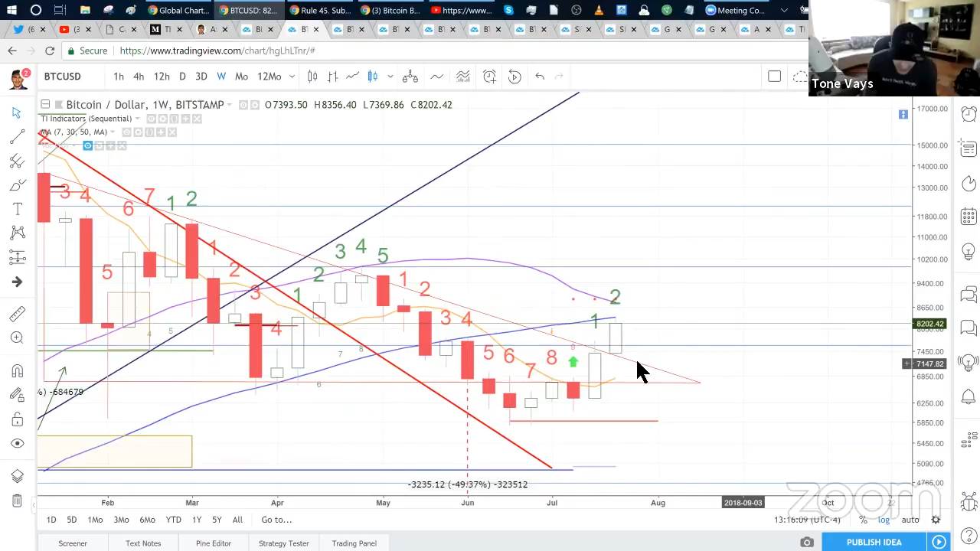Viewport: 980px width, 551px height.
Task: Toggle stay in drawing mode pencil-lock
Action: (x=17, y=395)
